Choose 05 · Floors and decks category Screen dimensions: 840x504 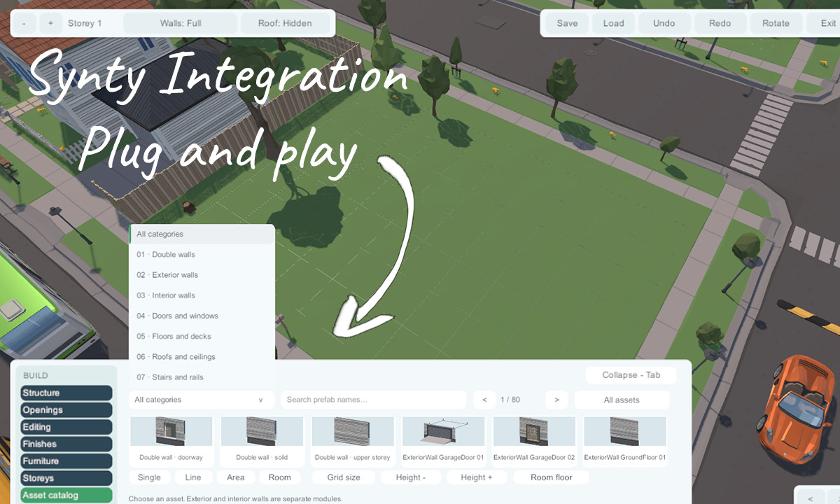pos(202,336)
